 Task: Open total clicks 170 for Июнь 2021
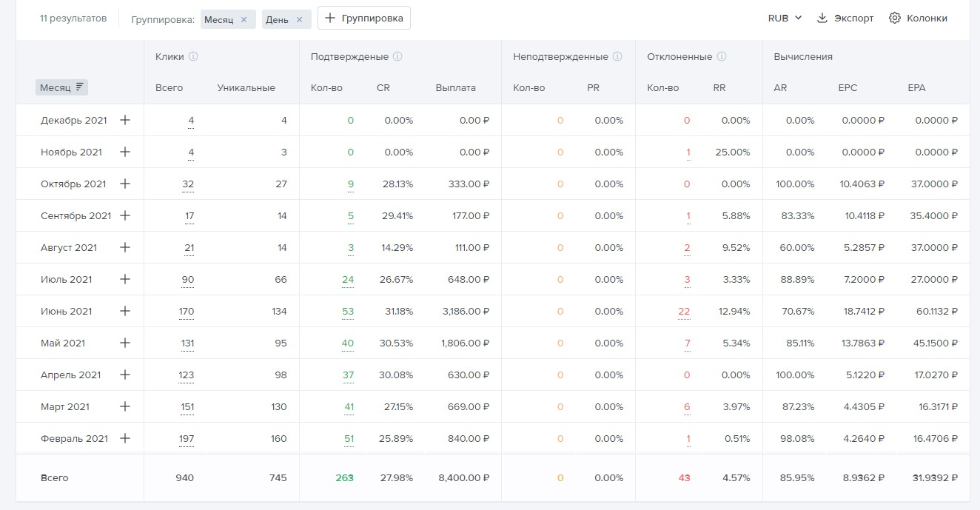(x=186, y=312)
